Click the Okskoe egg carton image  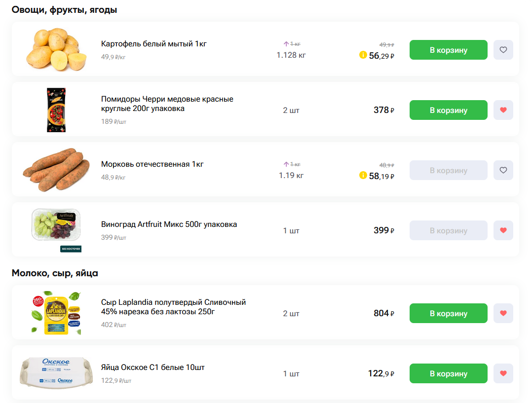pyautogui.click(x=56, y=373)
